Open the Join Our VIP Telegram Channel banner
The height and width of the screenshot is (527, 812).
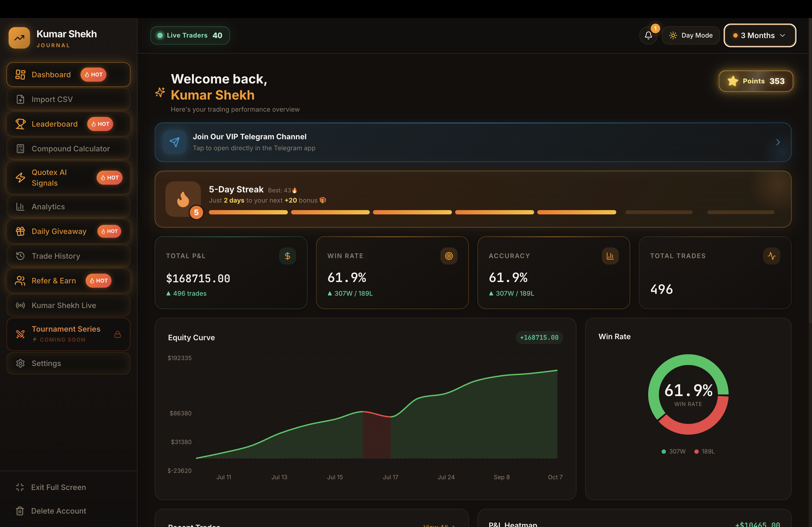click(x=473, y=142)
